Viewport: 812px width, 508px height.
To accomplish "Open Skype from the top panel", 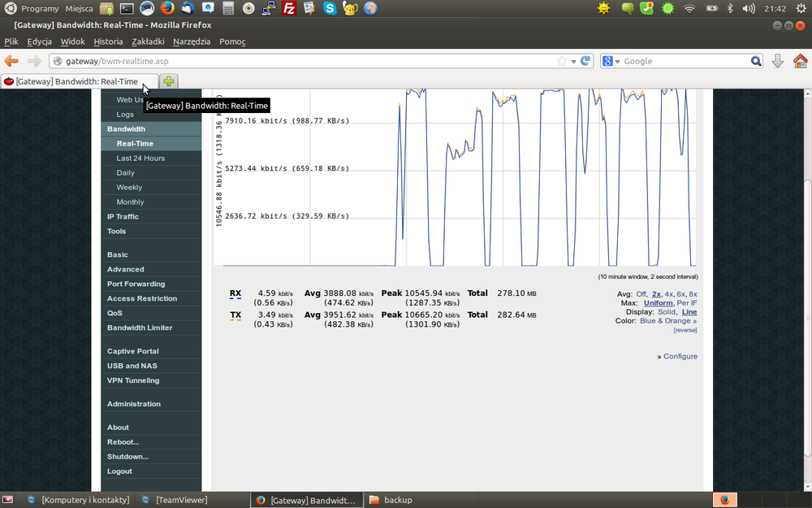I will [330, 8].
